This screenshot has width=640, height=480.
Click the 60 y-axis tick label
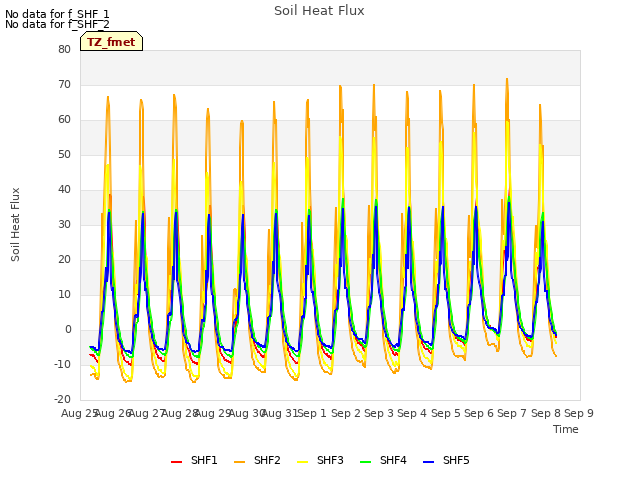[x=64, y=120]
